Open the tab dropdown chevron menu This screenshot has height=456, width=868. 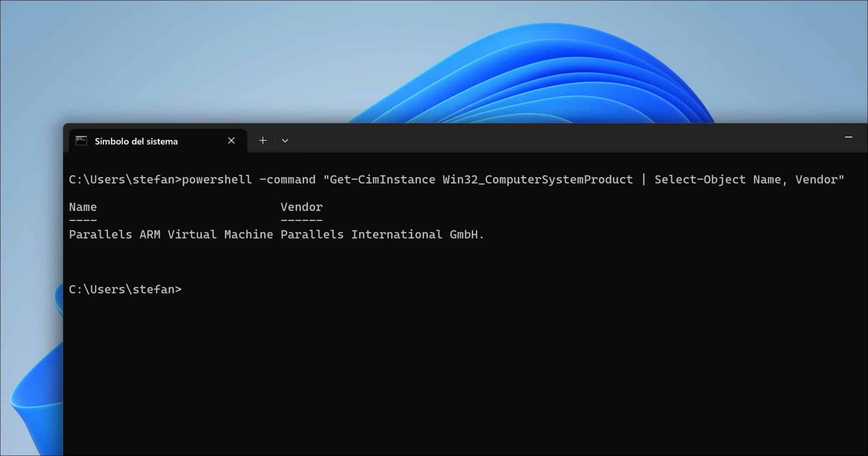(285, 140)
